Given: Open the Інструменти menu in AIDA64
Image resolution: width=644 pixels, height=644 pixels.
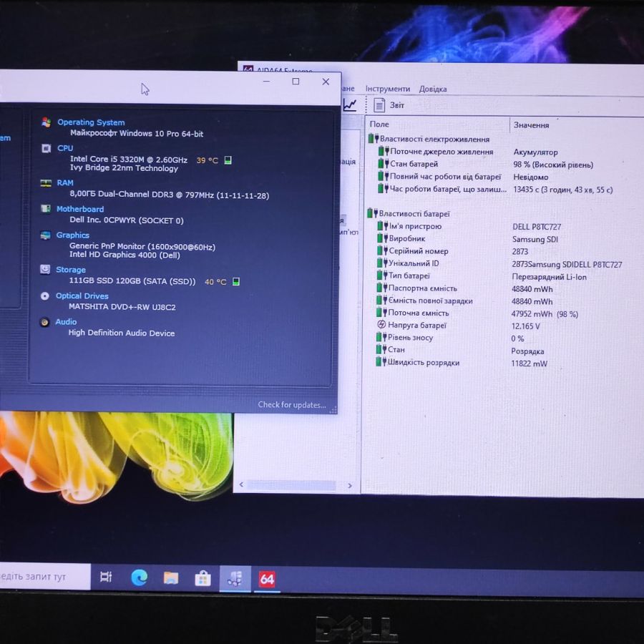Looking at the screenshot, I should click(387, 89).
